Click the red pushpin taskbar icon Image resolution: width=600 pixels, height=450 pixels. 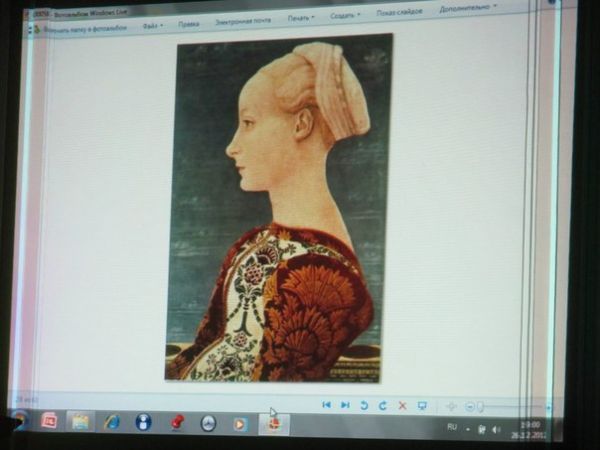pos(177,423)
